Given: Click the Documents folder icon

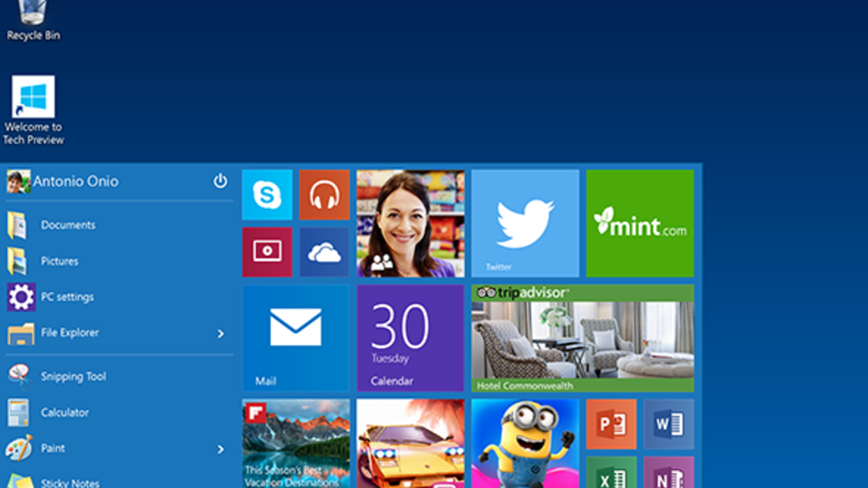Looking at the screenshot, I should (x=17, y=225).
